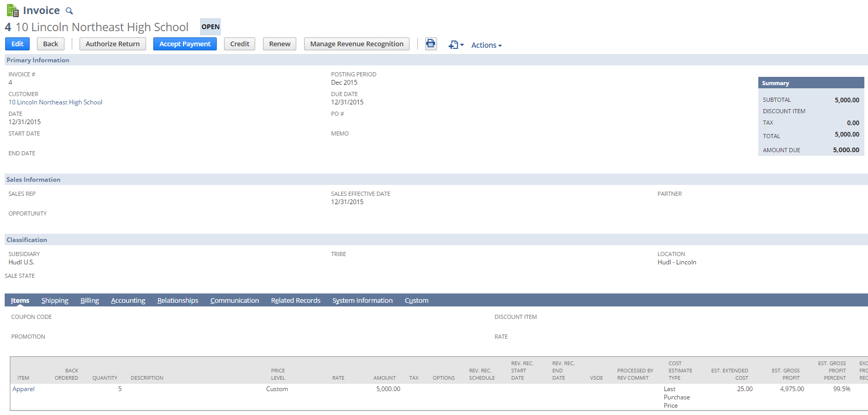Click the AMOUNT DUE value 5,000.00

pos(846,150)
